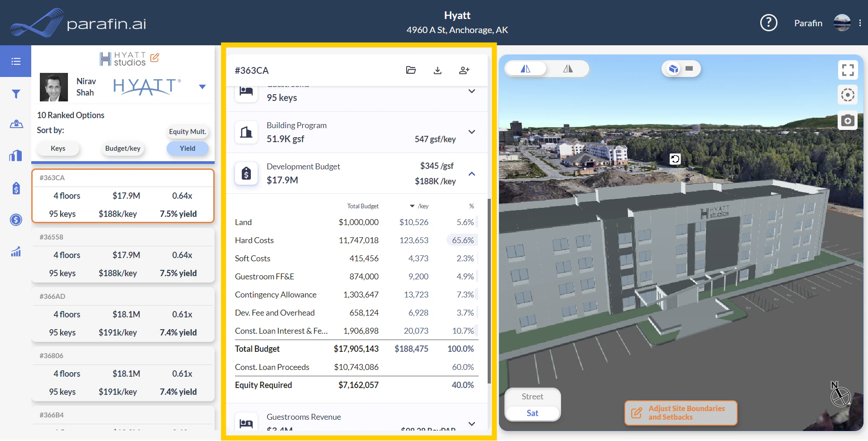Screen dimensions: 868x441
Task: Collapse the Development Budget section
Action: pos(471,173)
